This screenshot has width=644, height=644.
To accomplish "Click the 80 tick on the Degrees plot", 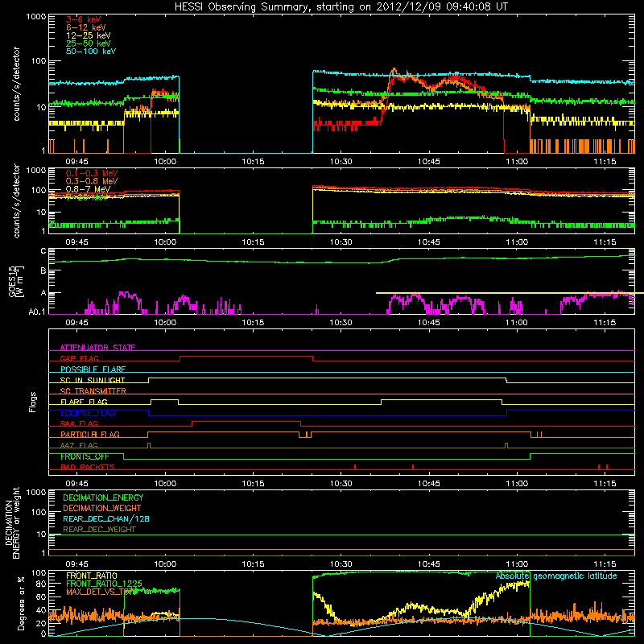I will click(x=42, y=584).
